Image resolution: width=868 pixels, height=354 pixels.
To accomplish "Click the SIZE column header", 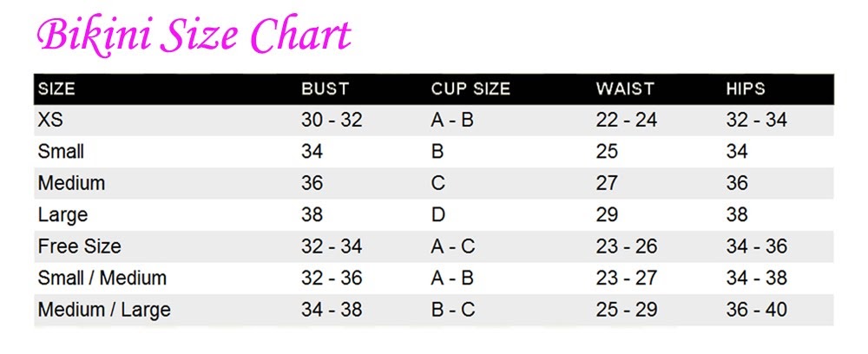I will click(56, 89).
